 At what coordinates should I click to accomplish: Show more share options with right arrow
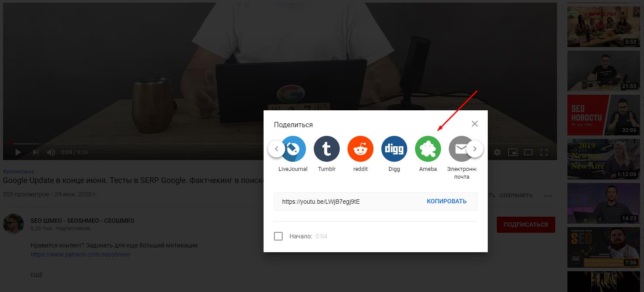[x=475, y=149]
